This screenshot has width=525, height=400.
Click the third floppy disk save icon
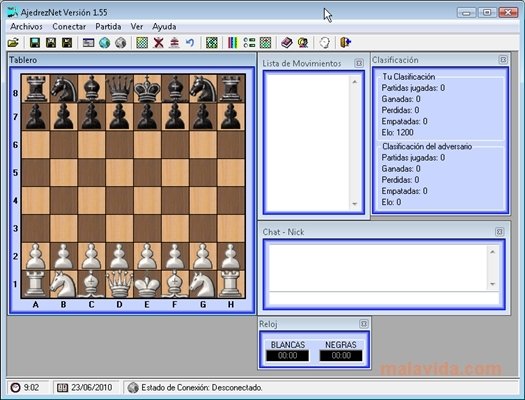coord(67,43)
